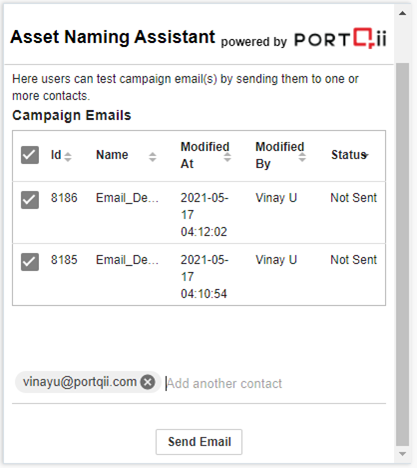Click the PortQii logo

tap(340, 39)
